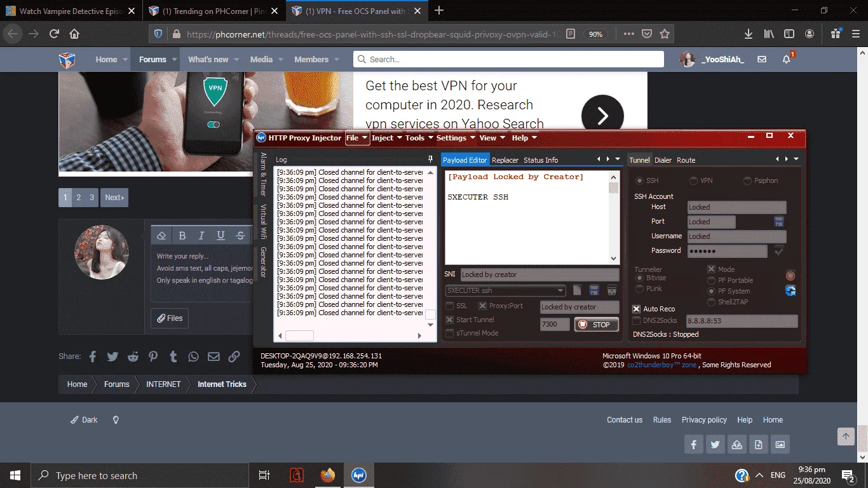Click the new file icon beside SXECUTER ssh dropdown
Image resolution: width=868 pixels, height=488 pixels.
click(577, 290)
